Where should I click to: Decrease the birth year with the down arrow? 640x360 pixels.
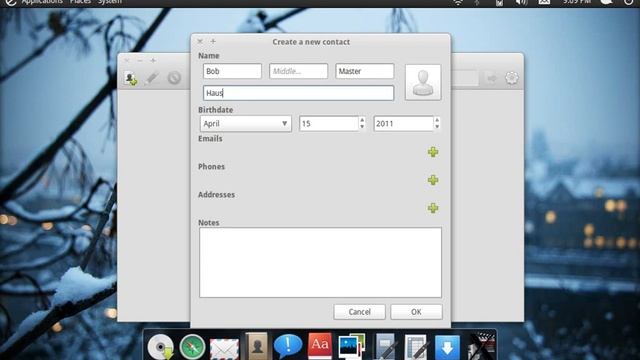coord(437,127)
